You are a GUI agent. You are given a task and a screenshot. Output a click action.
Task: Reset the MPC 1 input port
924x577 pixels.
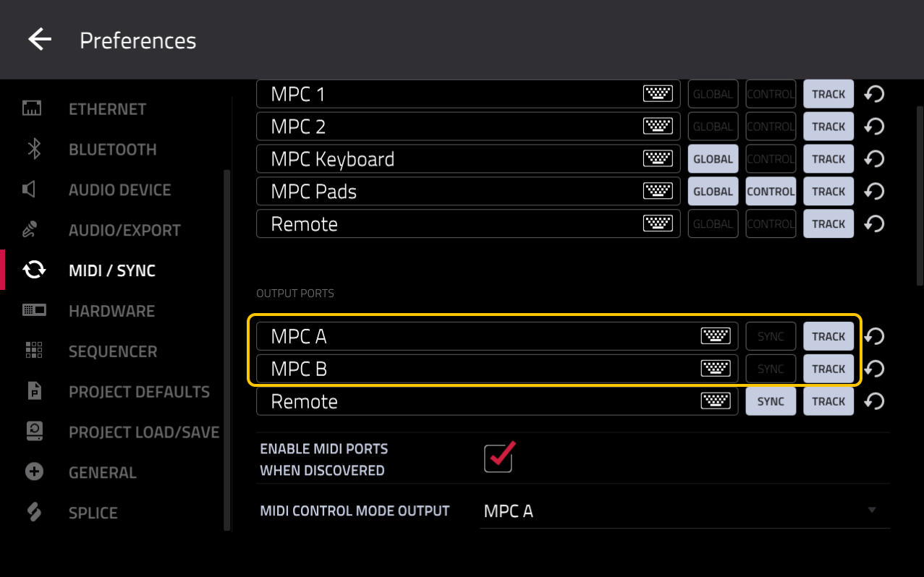tap(874, 94)
